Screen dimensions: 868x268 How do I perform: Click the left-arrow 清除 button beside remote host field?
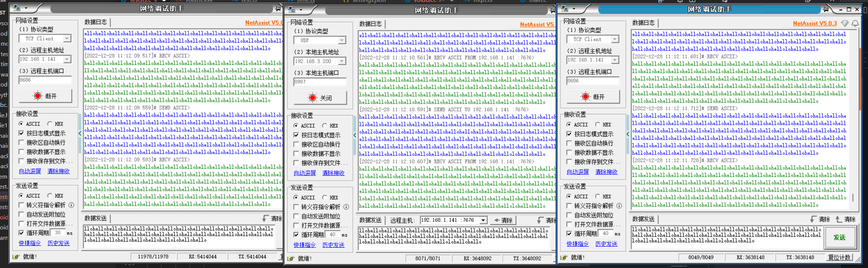click(503, 220)
